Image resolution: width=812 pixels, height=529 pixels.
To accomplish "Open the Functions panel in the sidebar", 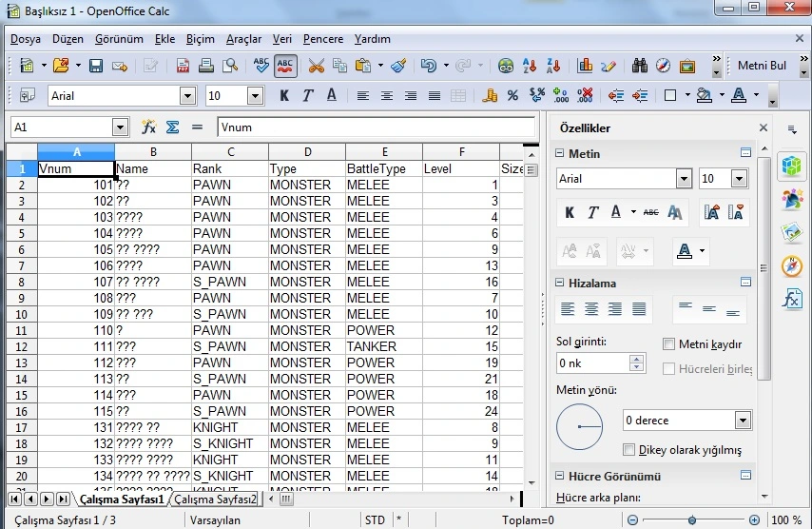I will [x=791, y=298].
